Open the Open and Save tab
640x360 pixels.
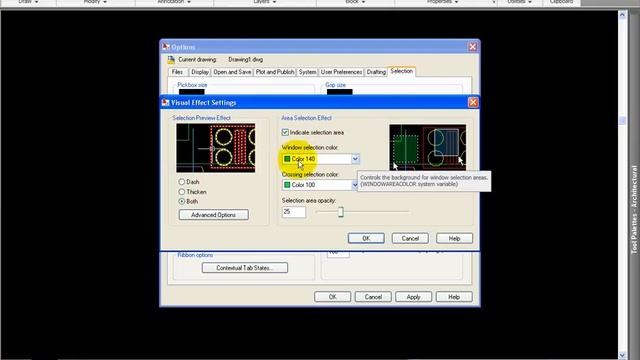pos(232,72)
